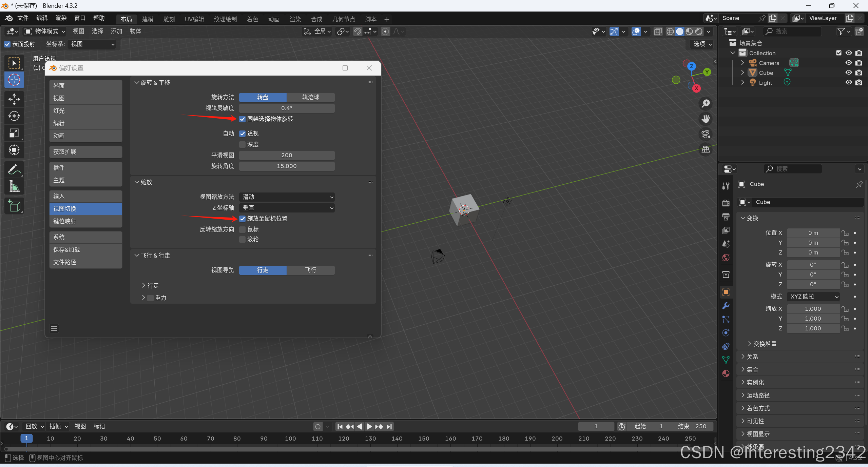The height and width of the screenshot is (467, 868).
Task: Adjust the 平滑视图 slider value
Action: click(287, 155)
